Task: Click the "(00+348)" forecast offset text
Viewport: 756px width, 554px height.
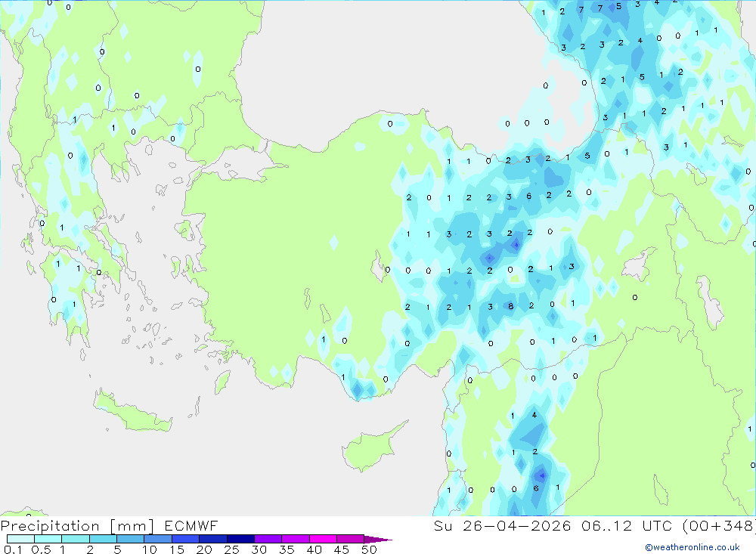Action: tap(719, 525)
